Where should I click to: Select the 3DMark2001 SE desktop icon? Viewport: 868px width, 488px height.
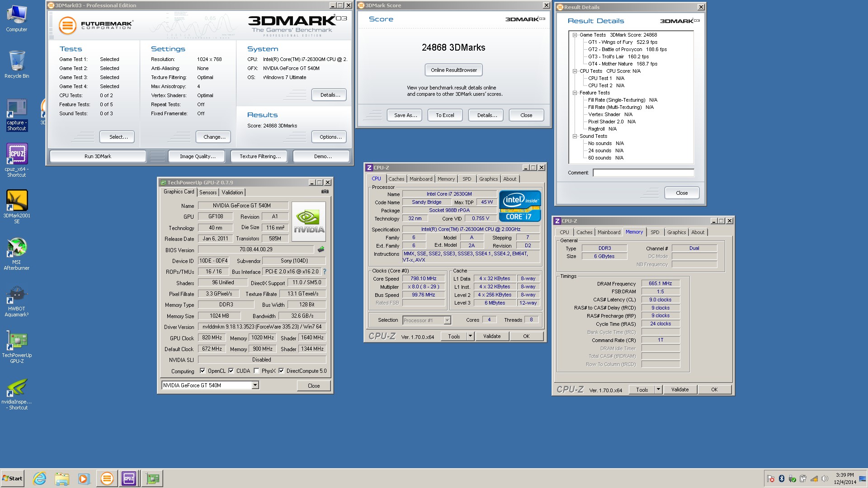[17, 206]
